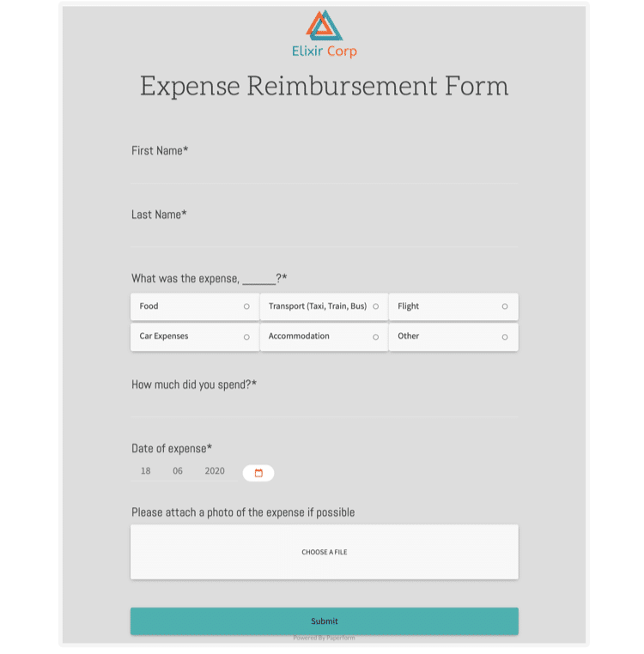This screenshot has width=644, height=654.
Task: Click the amount spent input field
Action: click(x=324, y=407)
